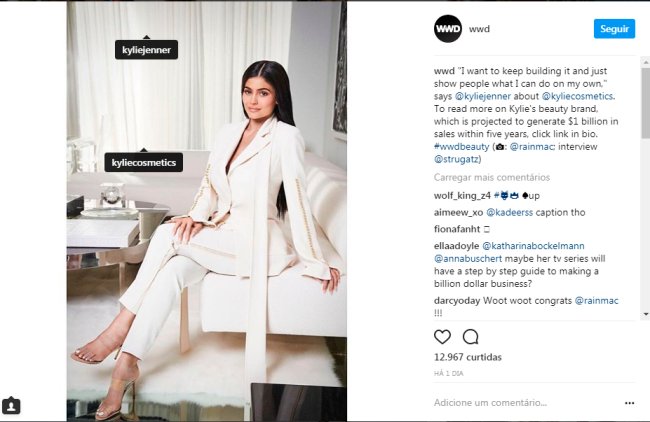Open the comment speech bubble icon
Image resolution: width=650 pixels, height=422 pixels.
[x=471, y=337]
